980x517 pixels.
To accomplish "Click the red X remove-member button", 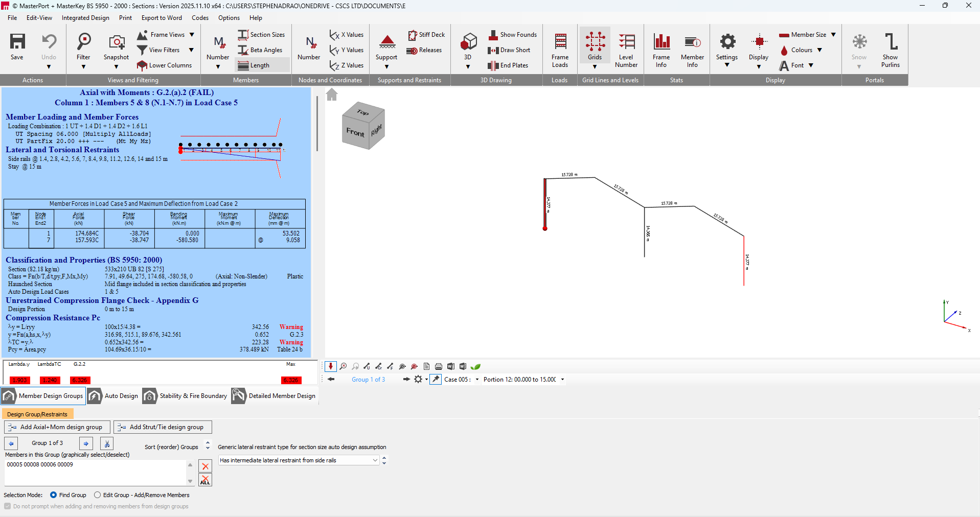I will tap(205, 466).
